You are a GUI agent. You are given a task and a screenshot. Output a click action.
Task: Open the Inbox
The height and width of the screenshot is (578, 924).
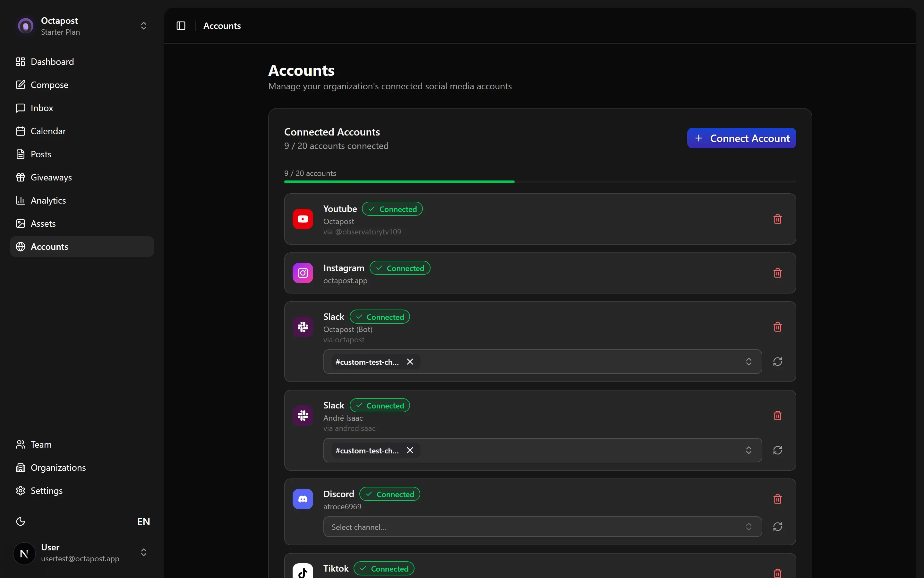82,108
